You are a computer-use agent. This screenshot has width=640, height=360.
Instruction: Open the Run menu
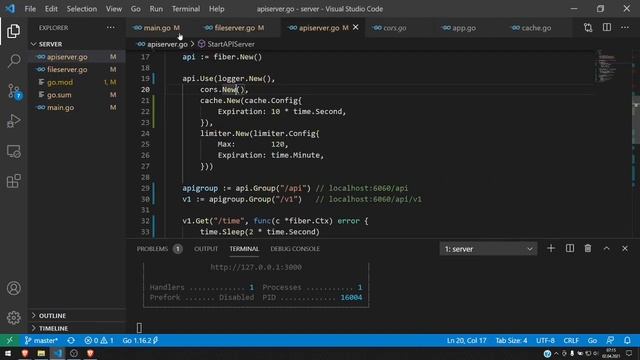click(156, 9)
